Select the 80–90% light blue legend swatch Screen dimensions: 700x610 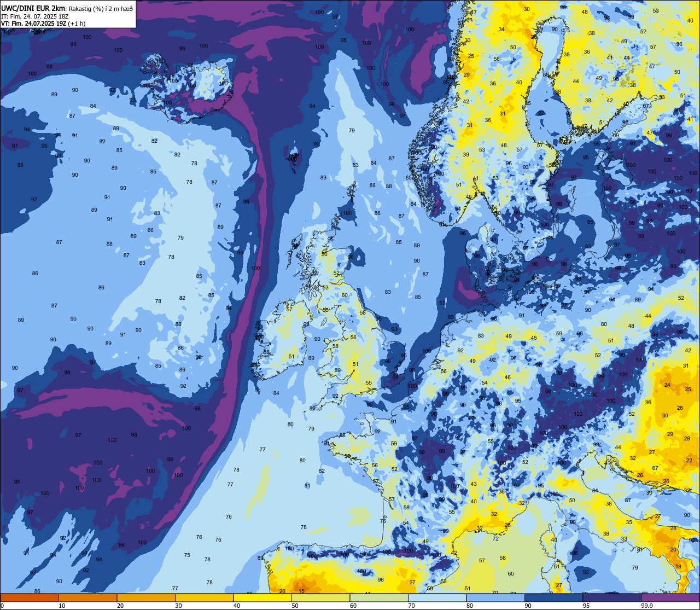pyautogui.click(x=495, y=597)
